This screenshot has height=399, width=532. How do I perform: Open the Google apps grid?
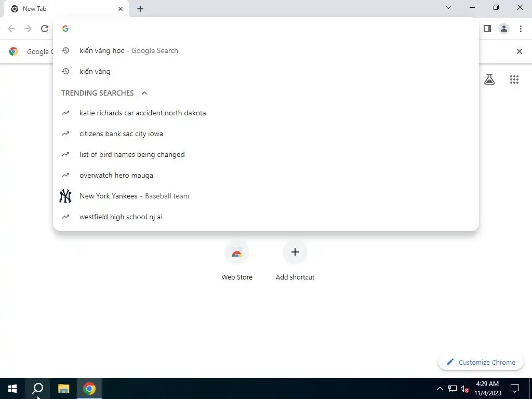[514, 79]
